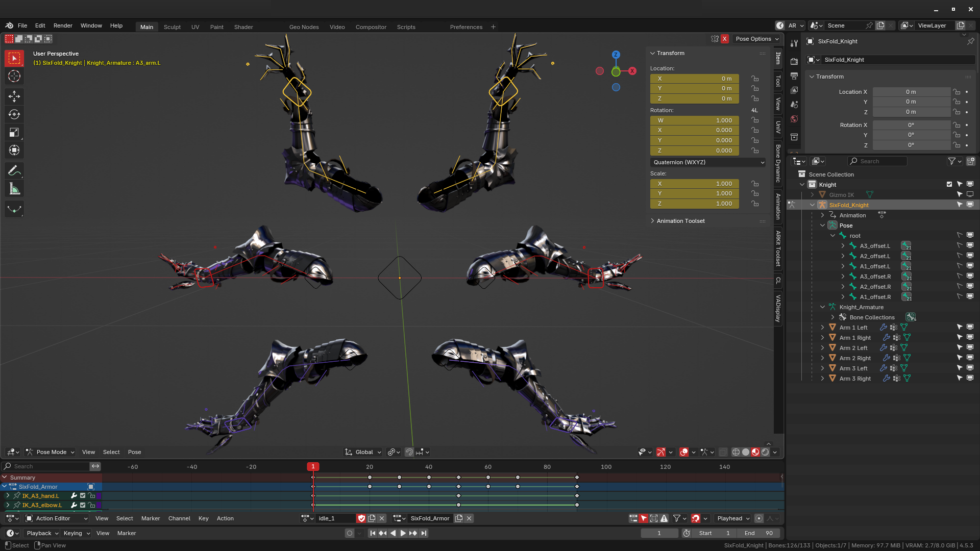Expand the Arm 2 Right tree item
The image size is (980, 551).
point(822,358)
